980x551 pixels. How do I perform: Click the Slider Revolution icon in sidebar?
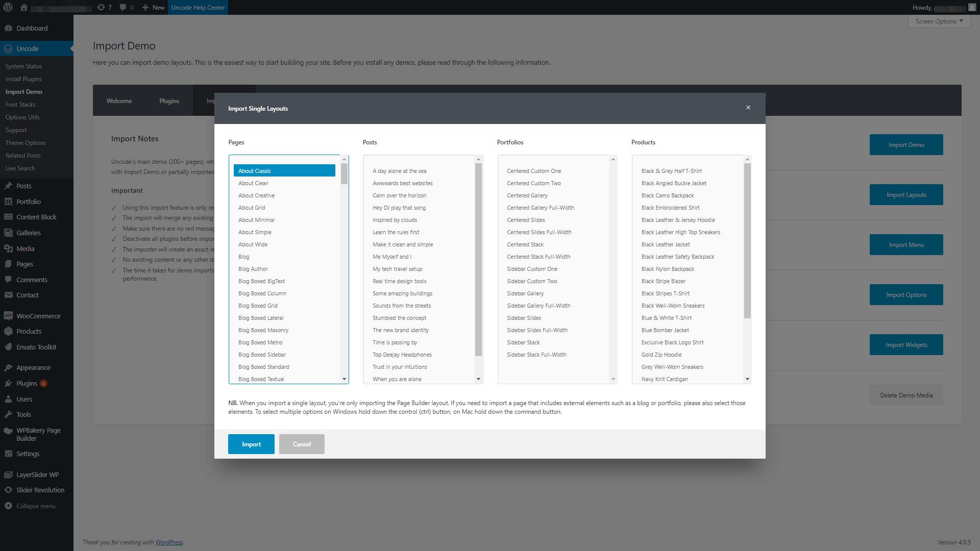(8, 489)
